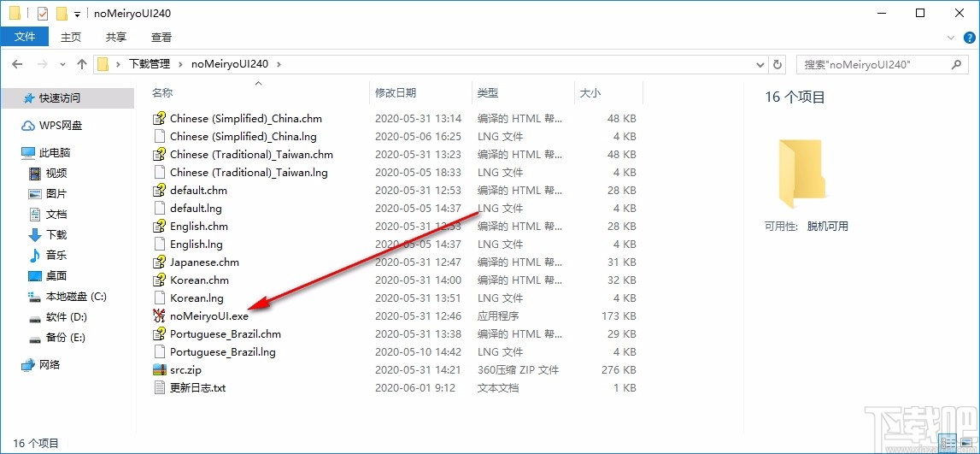This screenshot has height=454, width=980.
Task: Select Chinese (Simplified)_China.lng file name
Action: pyautogui.click(x=244, y=136)
